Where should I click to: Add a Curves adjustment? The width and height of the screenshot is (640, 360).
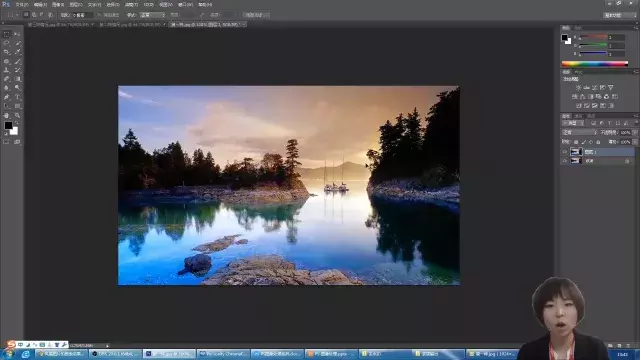[595, 87]
